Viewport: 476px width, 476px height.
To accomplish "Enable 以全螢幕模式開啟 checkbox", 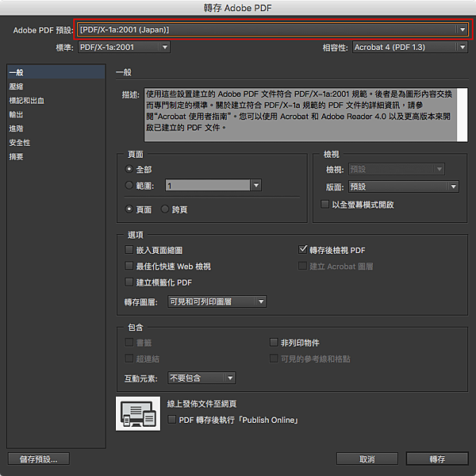I will click(x=324, y=204).
